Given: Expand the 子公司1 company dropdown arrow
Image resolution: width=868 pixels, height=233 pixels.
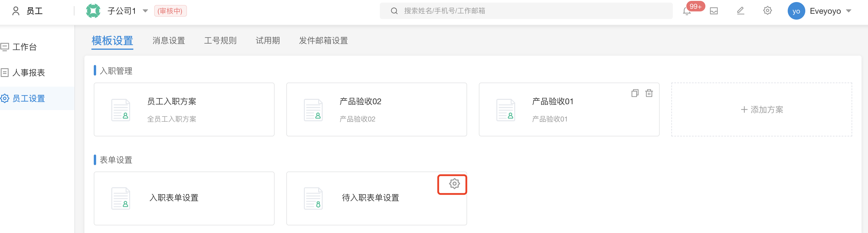Looking at the screenshot, I should tap(145, 11).
